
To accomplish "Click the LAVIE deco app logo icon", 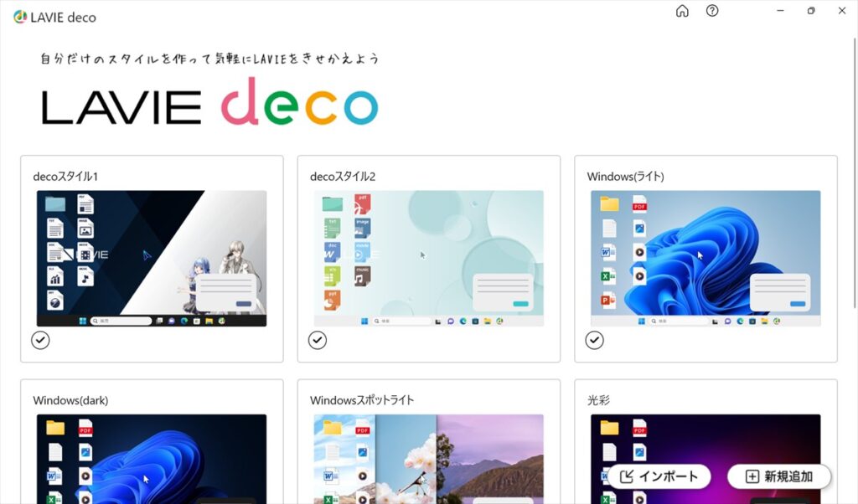I will click(20, 17).
